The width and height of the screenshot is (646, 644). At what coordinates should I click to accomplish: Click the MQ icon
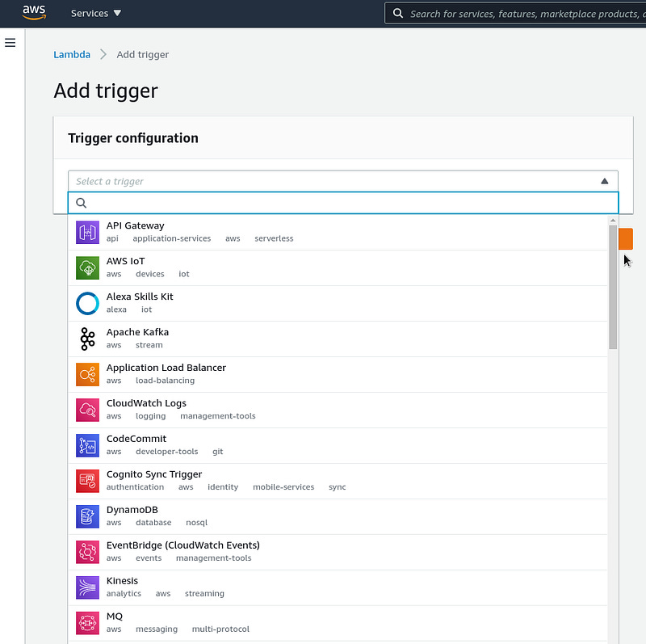coord(87,622)
